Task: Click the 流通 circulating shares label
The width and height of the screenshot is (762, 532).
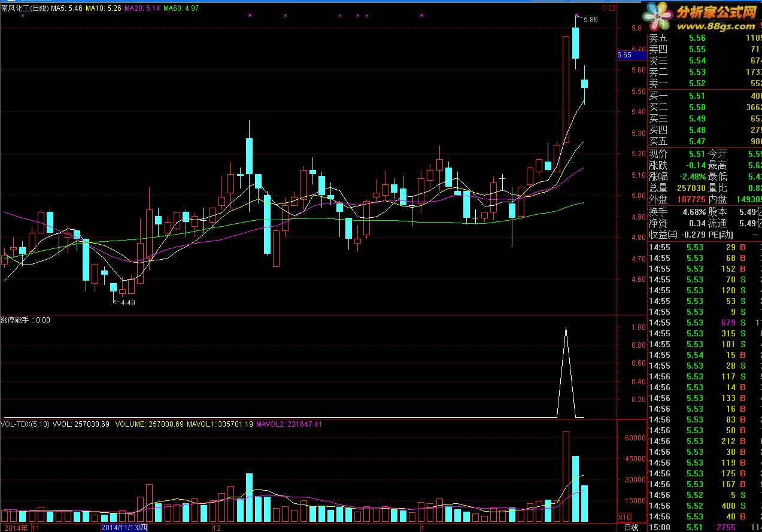Action: 718,223
